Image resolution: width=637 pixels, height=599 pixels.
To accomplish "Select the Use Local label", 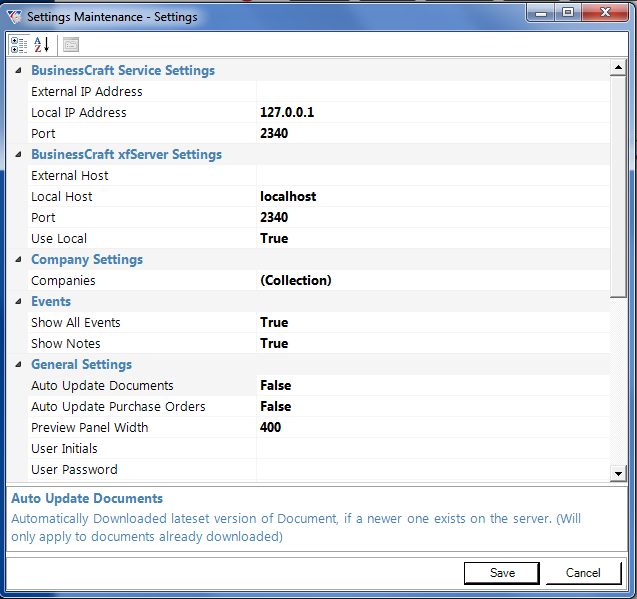I will click(x=59, y=239).
